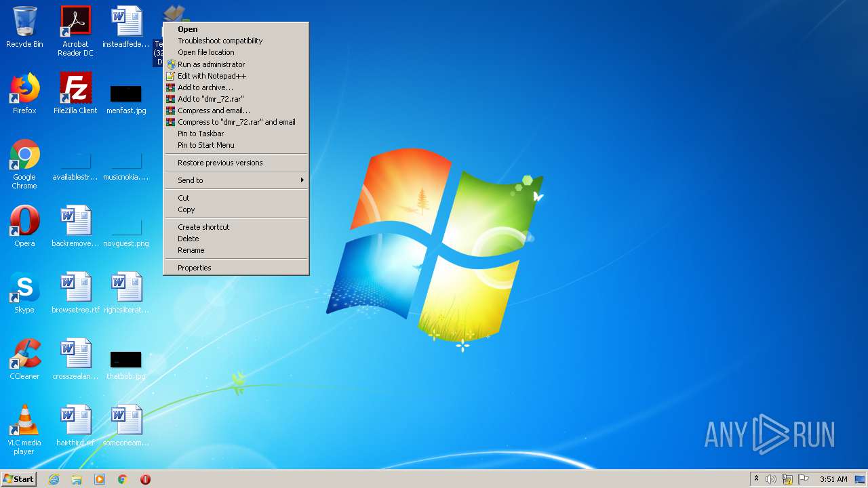Select the Skype desktop shortcut
Screen dimensions: 868x488
[24, 293]
